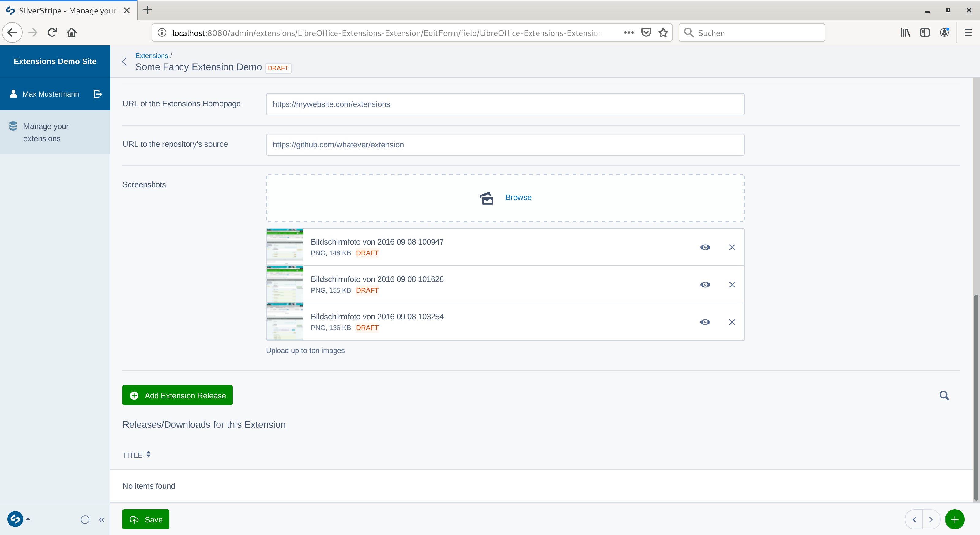Close the SilverStripe browser tab

point(127,11)
